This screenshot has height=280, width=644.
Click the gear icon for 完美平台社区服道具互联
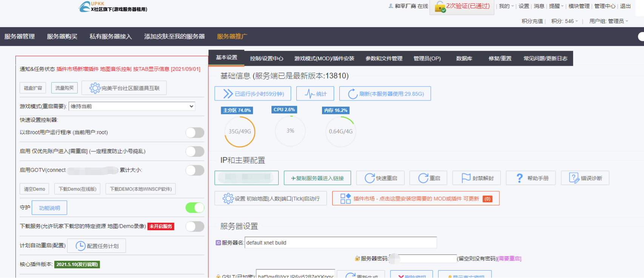coord(95,88)
